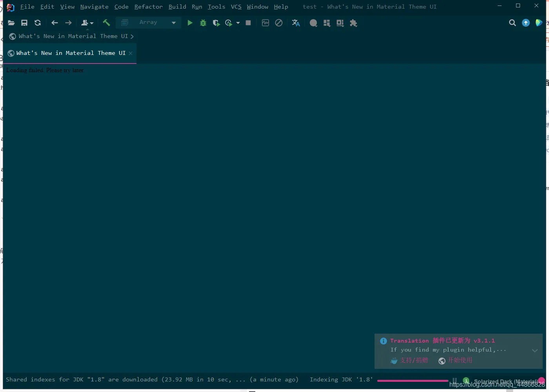The width and height of the screenshot is (549, 392).
Task: Click the Loading failed message text
Action: (x=45, y=70)
